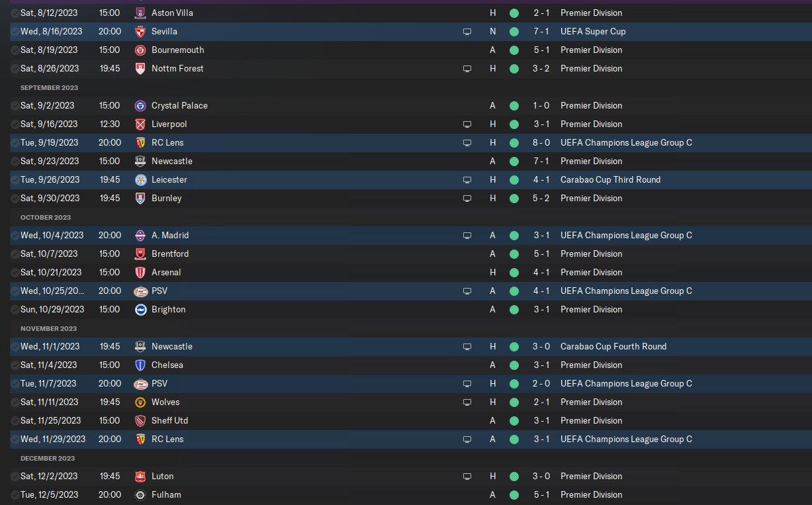
Task: Click the green win indicator for the Brighton match
Action: coord(514,309)
